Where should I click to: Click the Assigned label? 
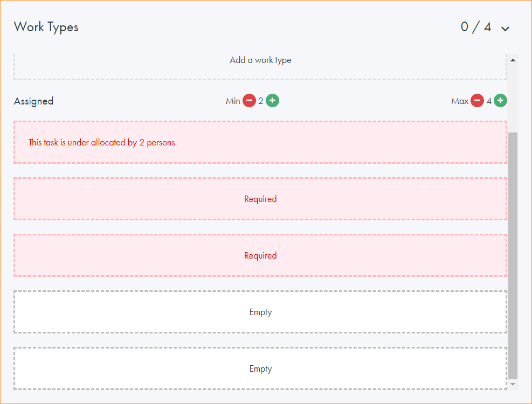pyautogui.click(x=33, y=101)
